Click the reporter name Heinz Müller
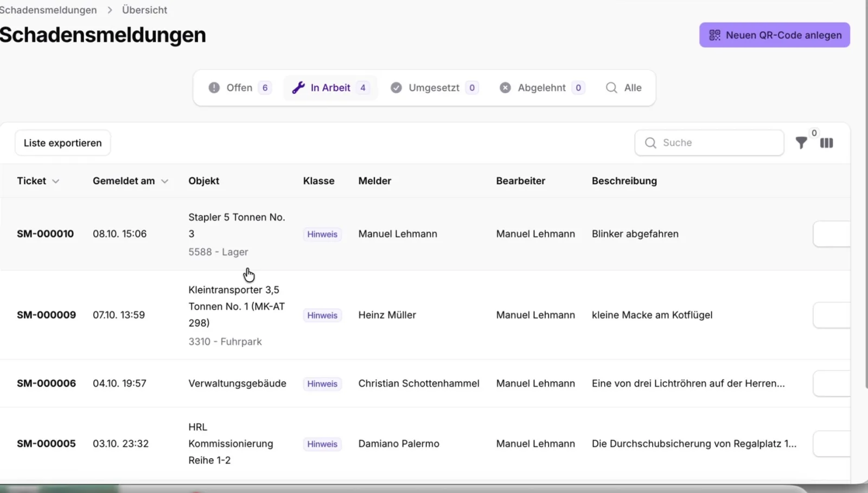Image resolution: width=868 pixels, height=493 pixels. point(387,315)
